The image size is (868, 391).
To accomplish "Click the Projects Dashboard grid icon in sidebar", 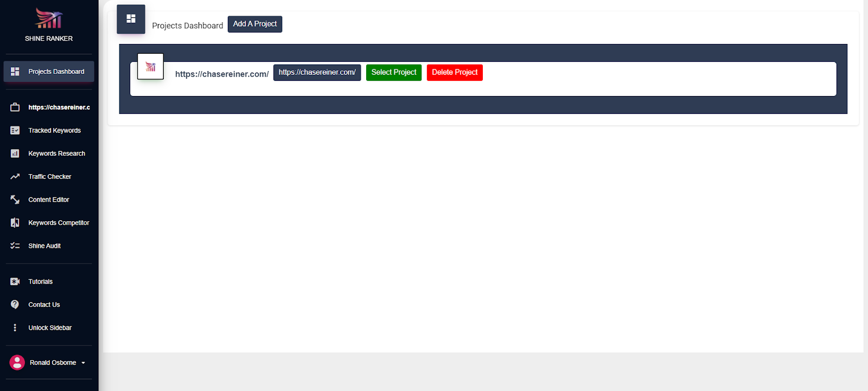I will [15, 72].
